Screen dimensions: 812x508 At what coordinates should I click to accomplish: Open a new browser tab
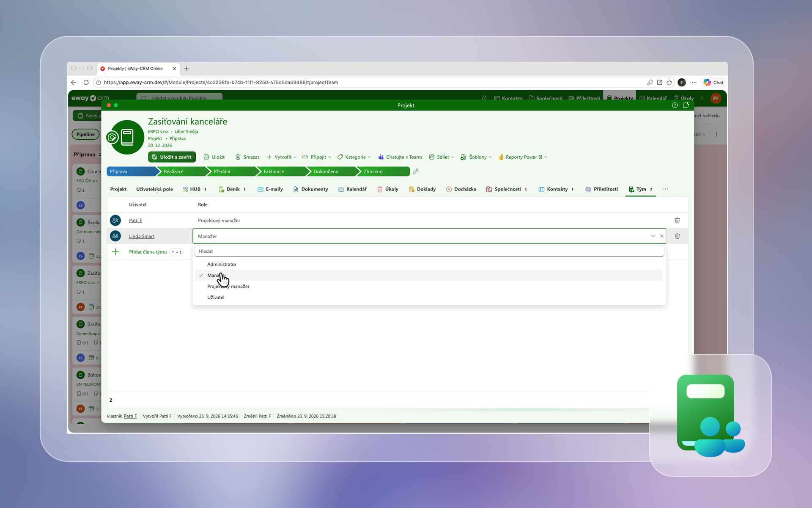[187, 69]
